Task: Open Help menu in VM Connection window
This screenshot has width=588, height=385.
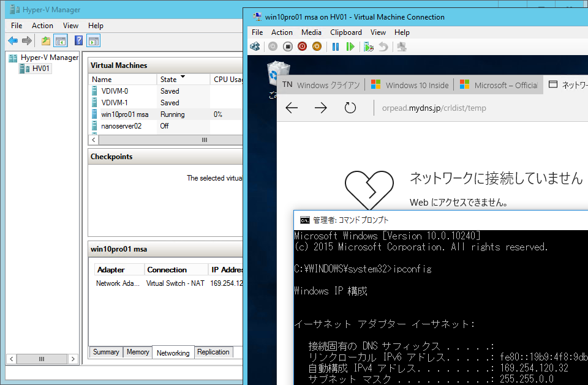Action: click(402, 32)
